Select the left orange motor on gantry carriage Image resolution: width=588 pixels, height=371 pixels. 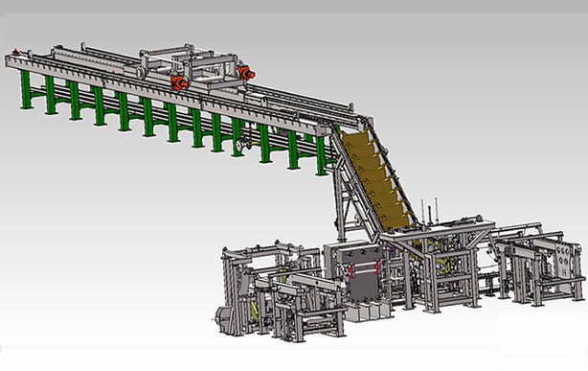(x=179, y=81)
